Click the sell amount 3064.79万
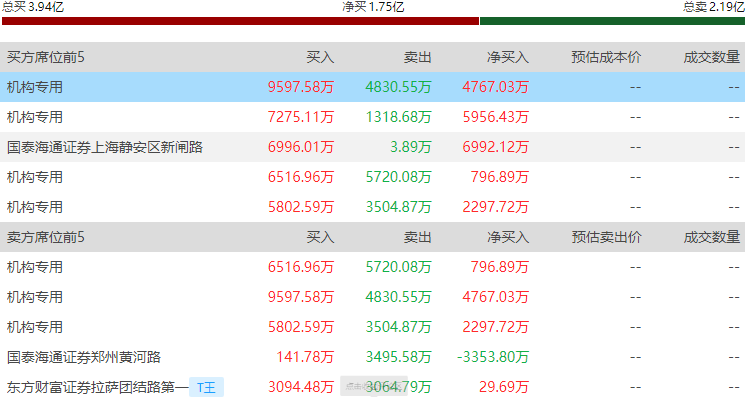745x397 pixels. coord(398,387)
